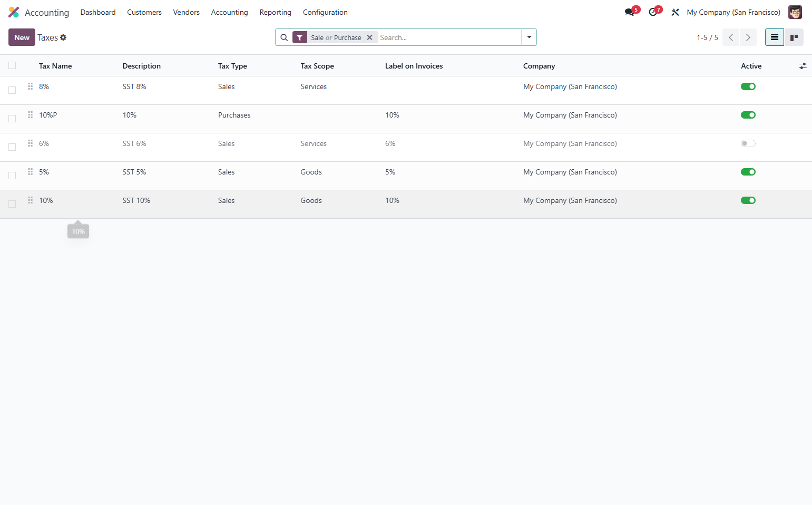Screen dimensions: 812x505
Task: Click the drag handle of 10%P row
Action: point(31,114)
